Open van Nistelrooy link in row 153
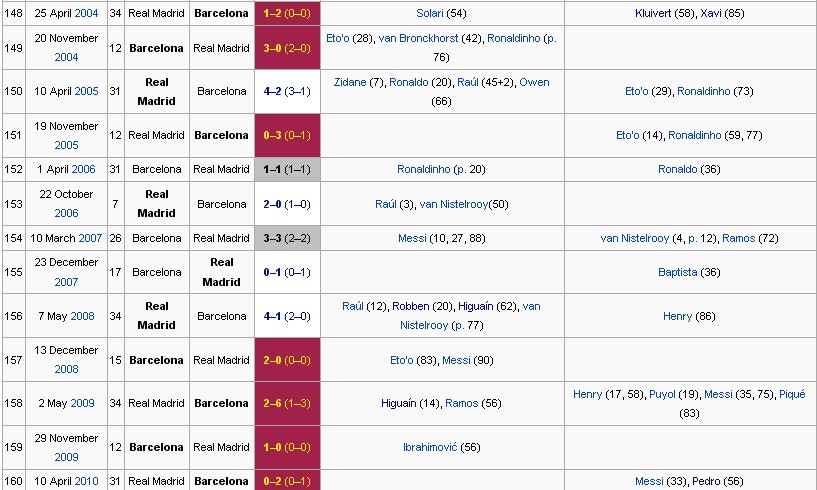The height and width of the screenshot is (490, 817). coord(453,204)
